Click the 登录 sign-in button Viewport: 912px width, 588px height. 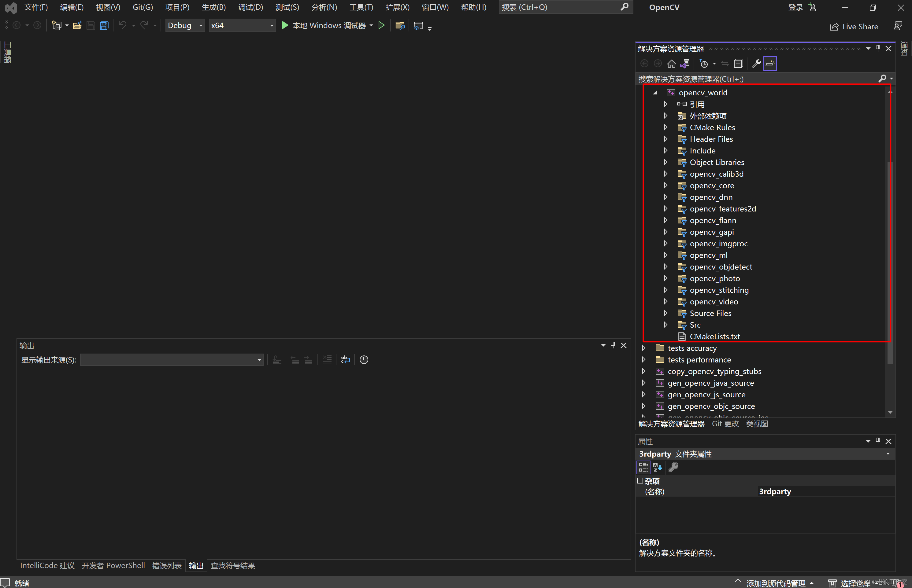pyautogui.click(x=795, y=7)
